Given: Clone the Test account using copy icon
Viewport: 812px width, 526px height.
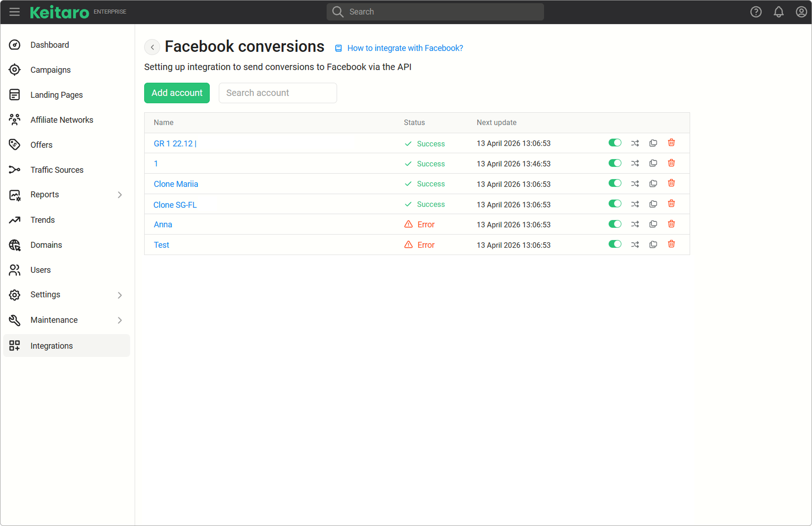Looking at the screenshot, I should tap(653, 245).
